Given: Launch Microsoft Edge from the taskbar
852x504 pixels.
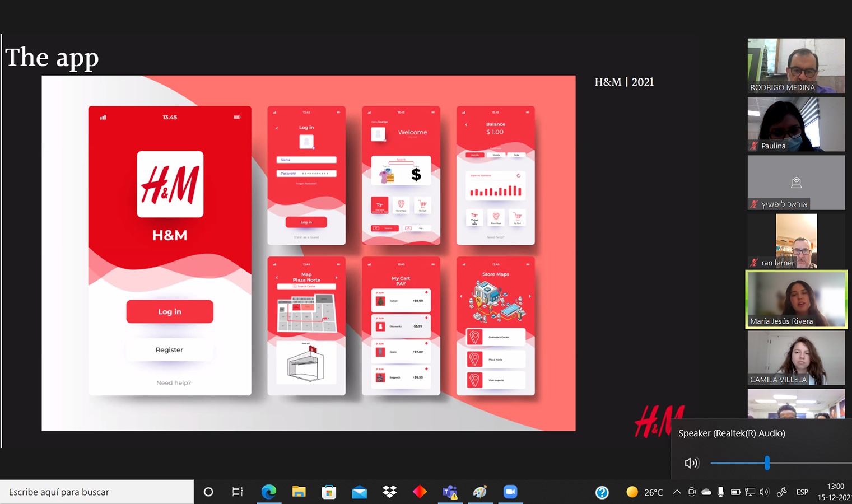Looking at the screenshot, I should click(x=269, y=492).
